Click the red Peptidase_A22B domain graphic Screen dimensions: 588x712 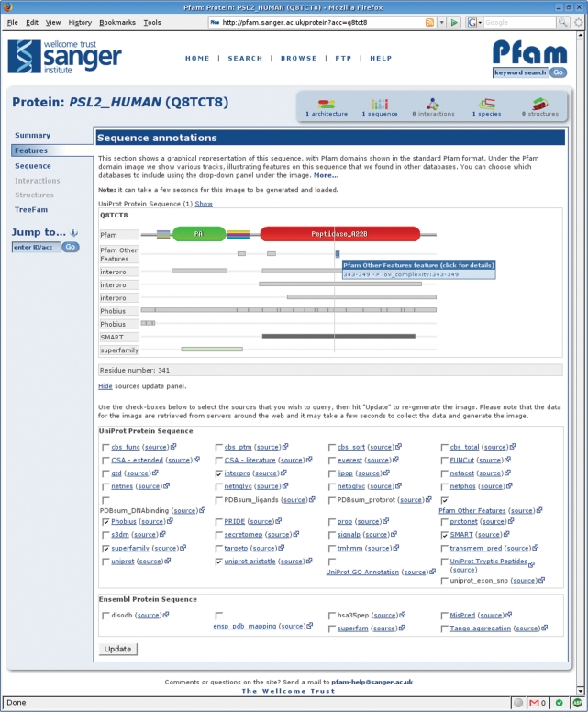point(340,234)
